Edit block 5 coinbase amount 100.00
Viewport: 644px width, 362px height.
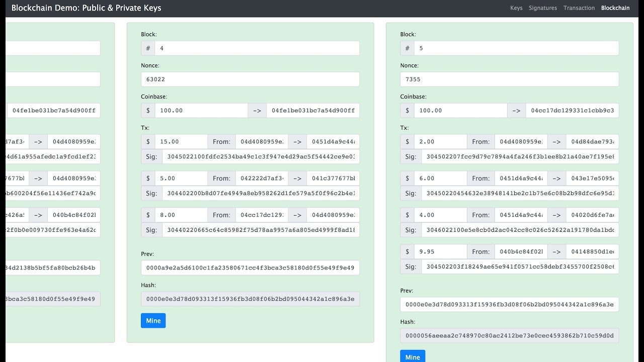[460, 111]
